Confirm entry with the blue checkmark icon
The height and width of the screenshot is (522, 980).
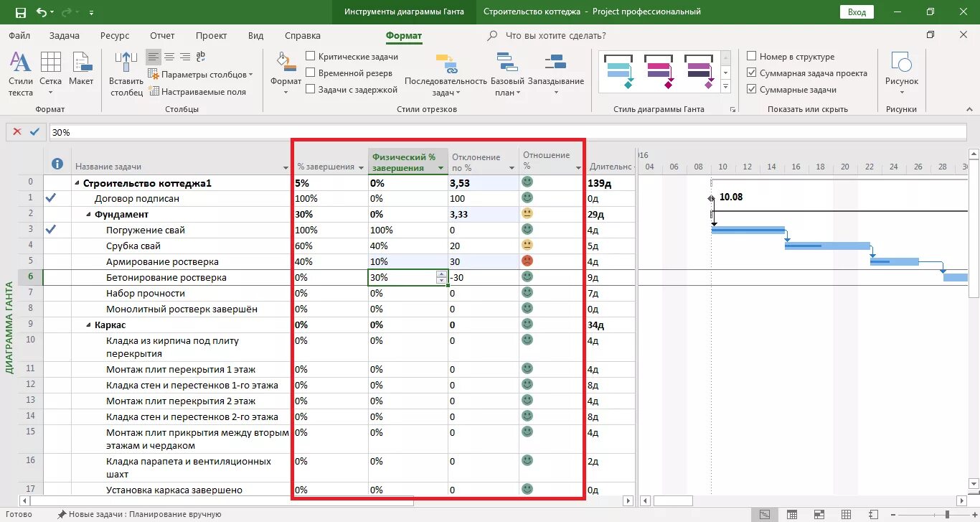pyautogui.click(x=34, y=132)
